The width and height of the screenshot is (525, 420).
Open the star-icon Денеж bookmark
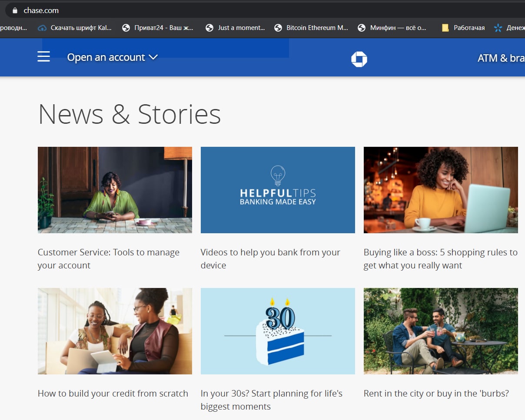point(509,28)
